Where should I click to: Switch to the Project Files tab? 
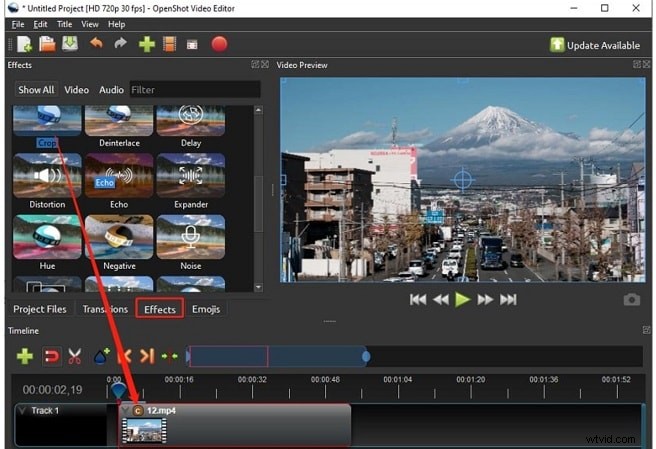coord(40,309)
